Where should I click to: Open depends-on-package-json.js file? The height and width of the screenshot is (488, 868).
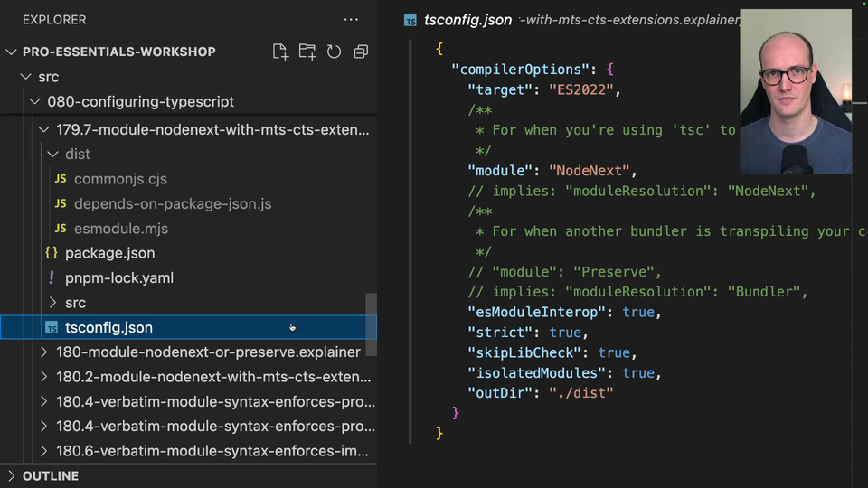tap(173, 204)
